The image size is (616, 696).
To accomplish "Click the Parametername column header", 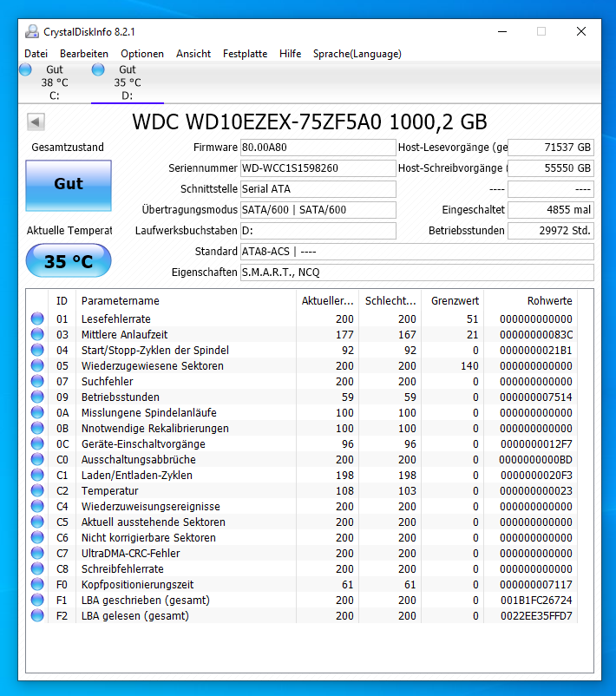I will (x=186, y=300).
